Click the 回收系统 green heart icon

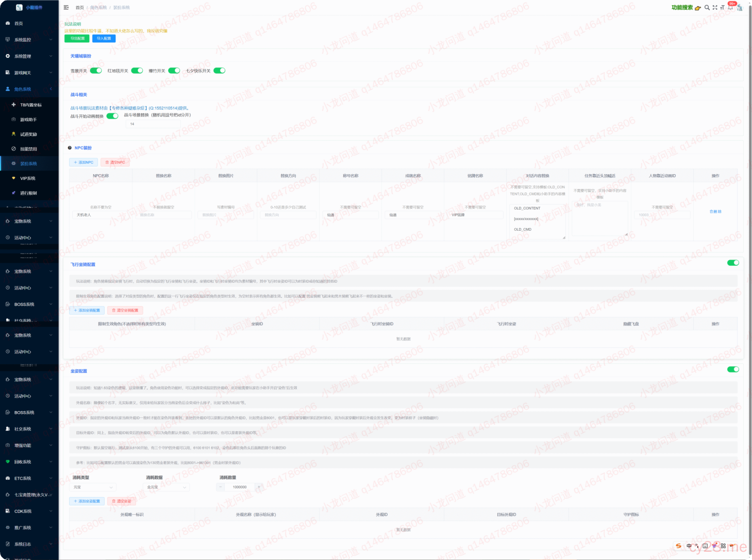pos(8,462)
